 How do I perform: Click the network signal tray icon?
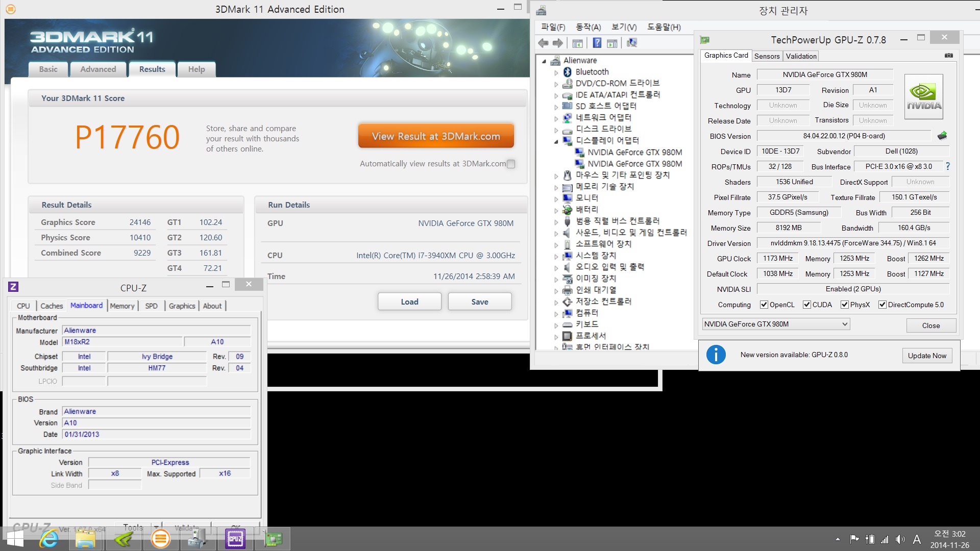(885, 539)
